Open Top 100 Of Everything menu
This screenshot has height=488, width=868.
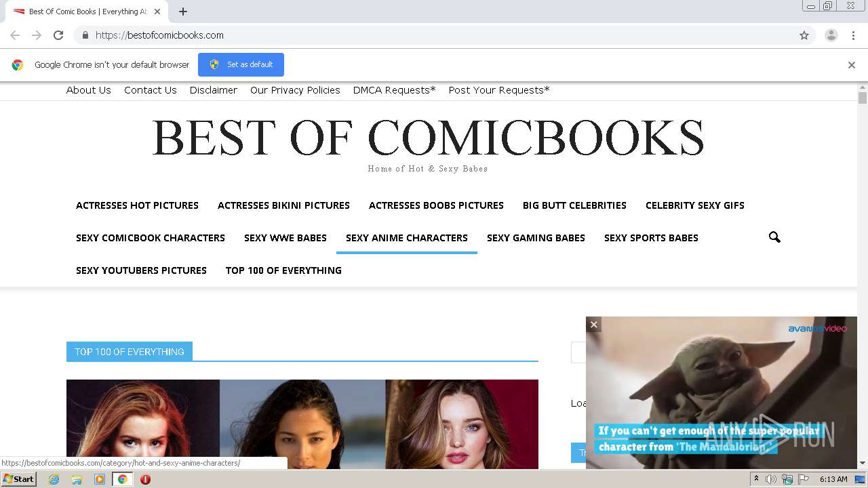283,270
